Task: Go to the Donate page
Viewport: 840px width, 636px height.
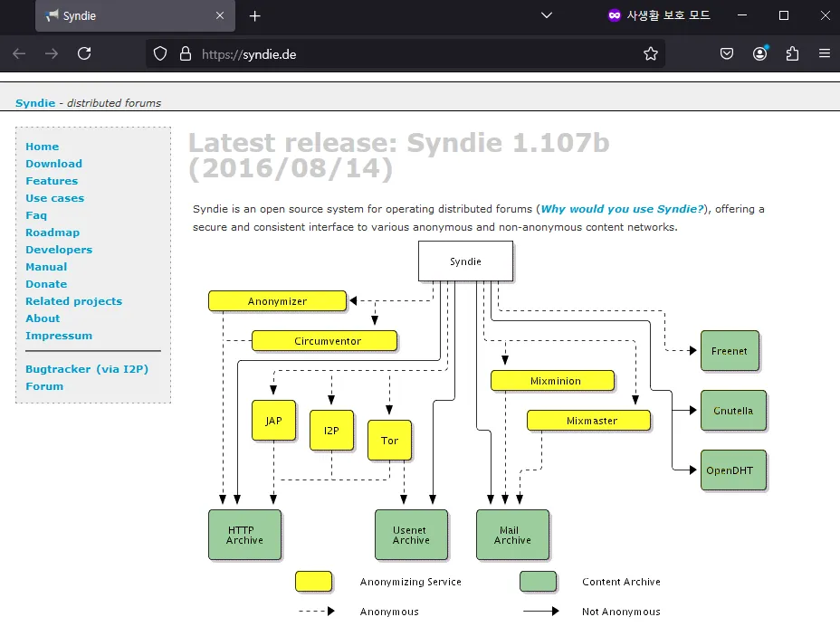Action: pyautogui.click(x=46, y=284)
